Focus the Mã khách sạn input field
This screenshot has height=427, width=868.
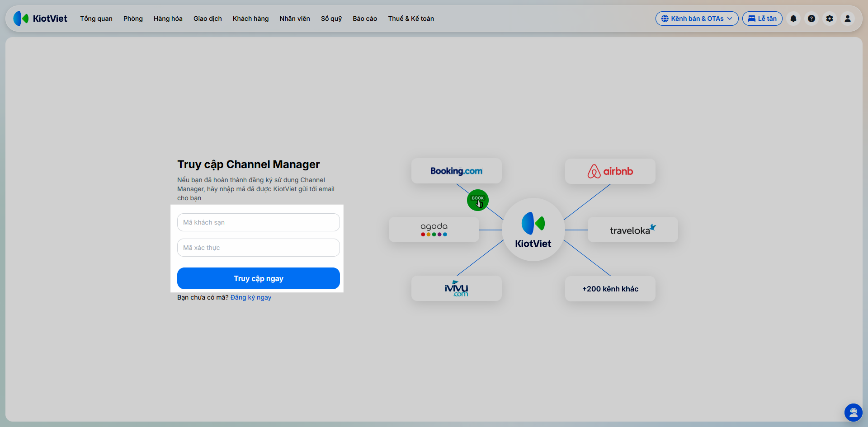pos(259,222)
